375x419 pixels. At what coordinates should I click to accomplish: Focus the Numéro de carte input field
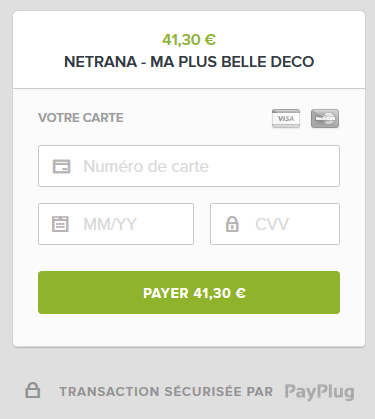pyautogui.click(x=189, y=166)
